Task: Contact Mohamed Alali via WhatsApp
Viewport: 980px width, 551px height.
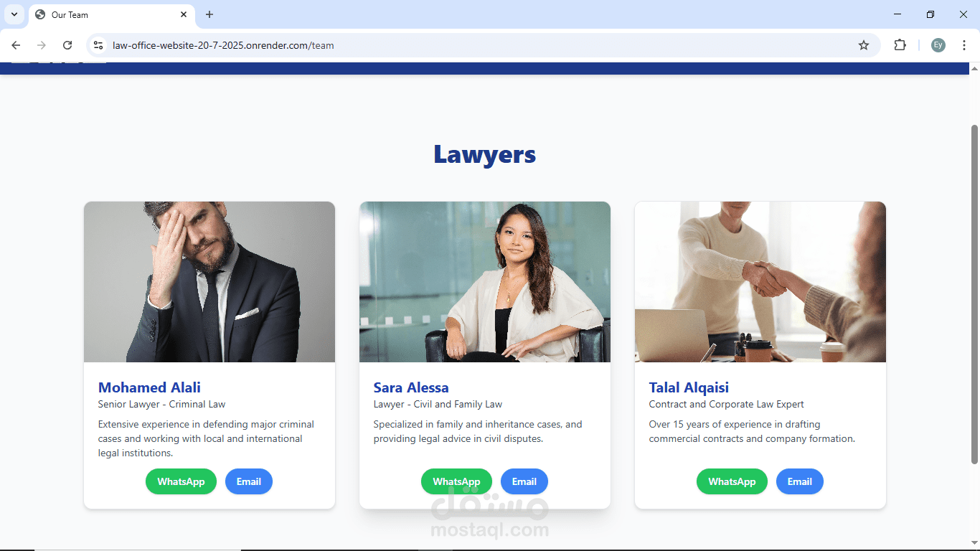Action: 181,481
